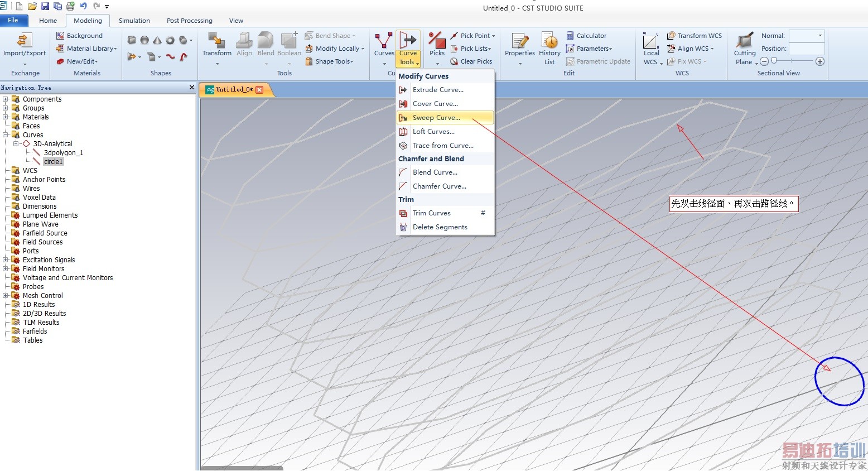Open the Calculator
Image resolution: width=868 pixels, height=471 pixels.
pyautogui.click(x=586, y=36)
